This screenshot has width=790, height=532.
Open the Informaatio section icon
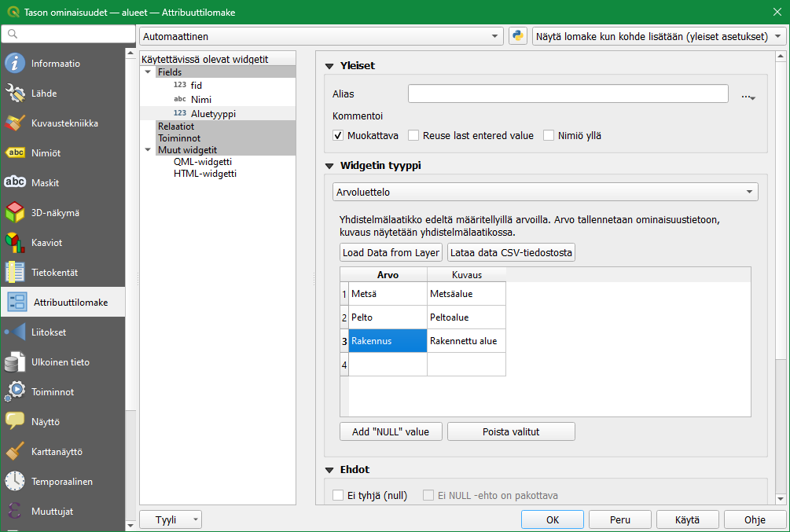[15, 64]
